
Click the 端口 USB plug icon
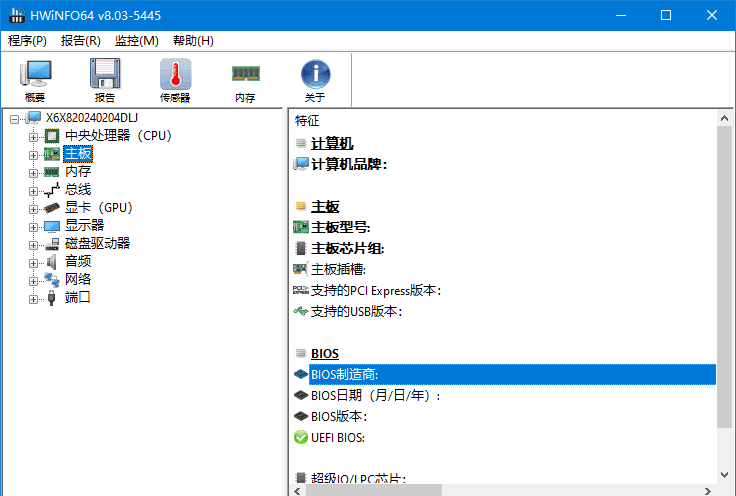point(52,298)
